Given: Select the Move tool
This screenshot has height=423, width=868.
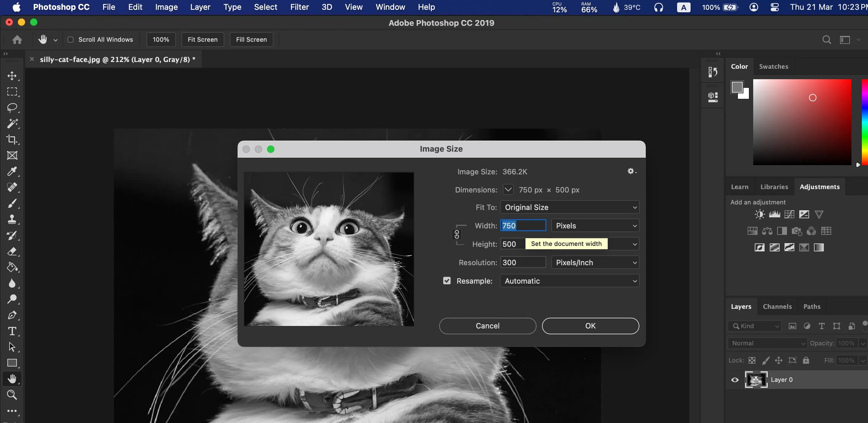Looking at the screenshot, I should tap(12, 76).
